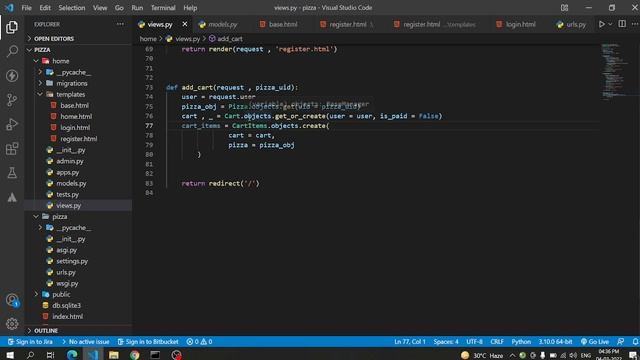Click Sign in to Bitbucket
Image resolution: width=640 pixels, height=360 pixels.
[x=148, y=342]
